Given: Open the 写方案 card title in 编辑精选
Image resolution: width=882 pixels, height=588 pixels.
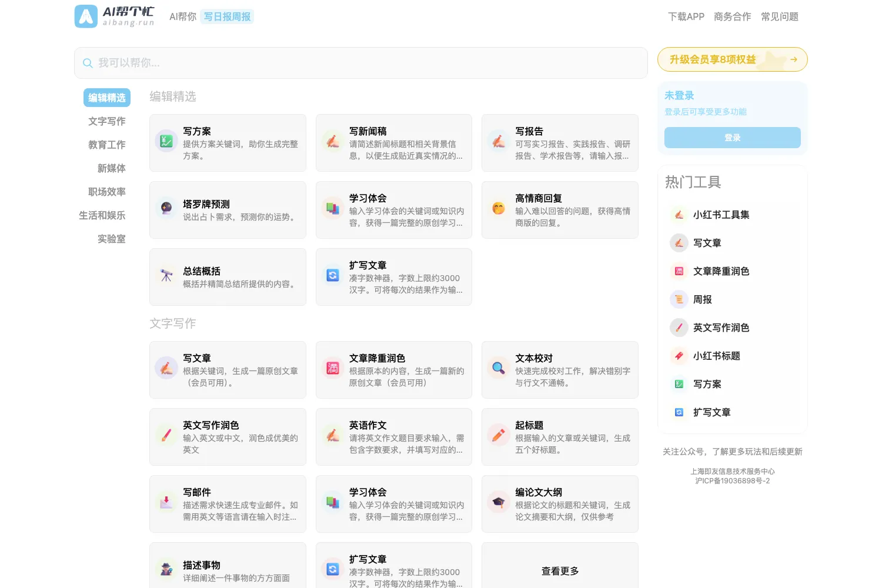Looking at the screenshot, I should point(197,131).
